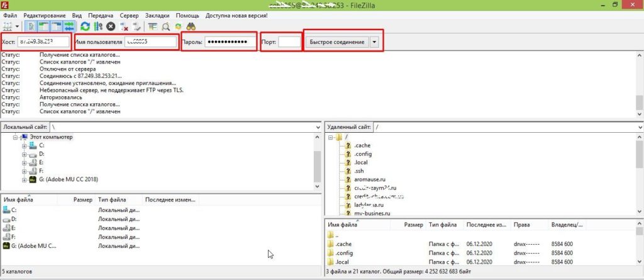Open the filename filters icon
644x280 pixels.
[x=153, y=26]
